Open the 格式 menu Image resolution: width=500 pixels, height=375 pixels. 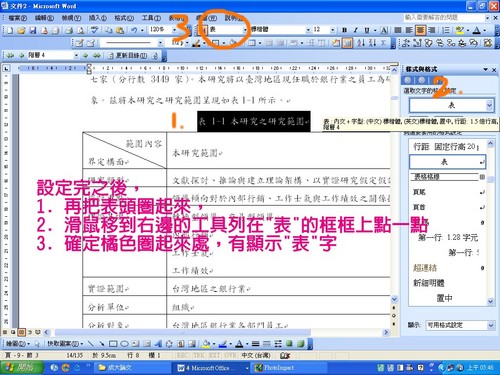coord(124,18)
